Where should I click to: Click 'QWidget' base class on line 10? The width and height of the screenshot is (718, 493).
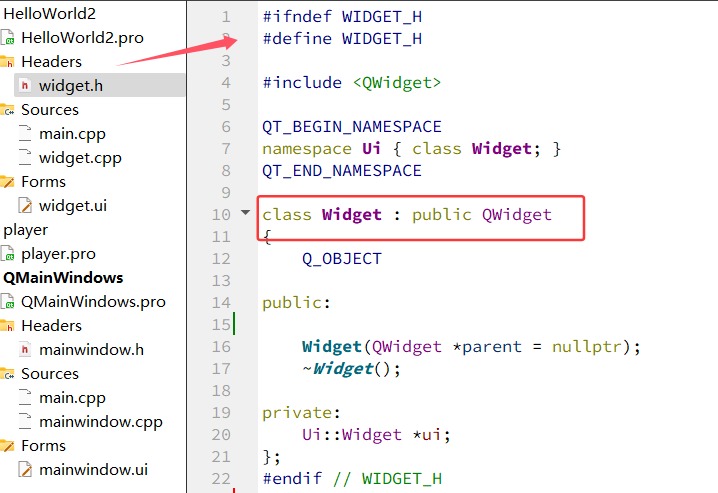(517, 215)
